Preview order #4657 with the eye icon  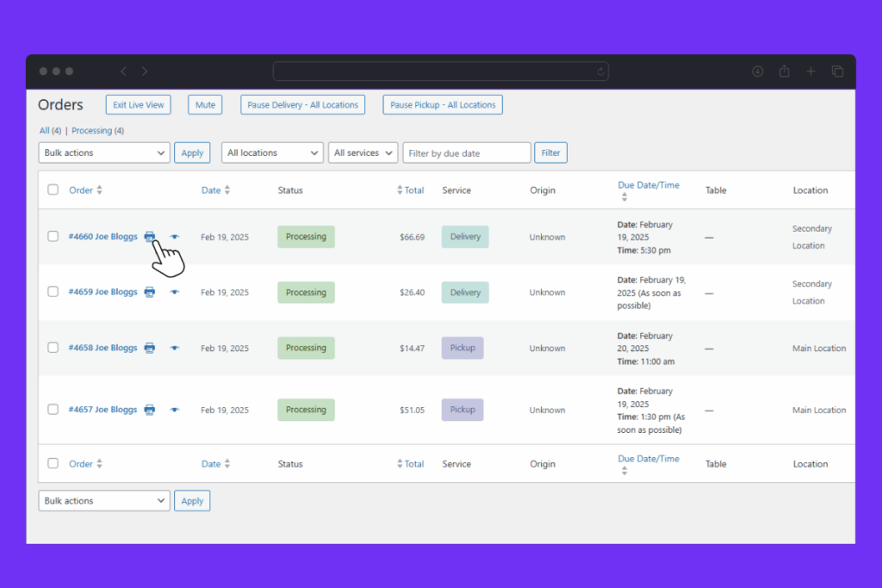175,410
